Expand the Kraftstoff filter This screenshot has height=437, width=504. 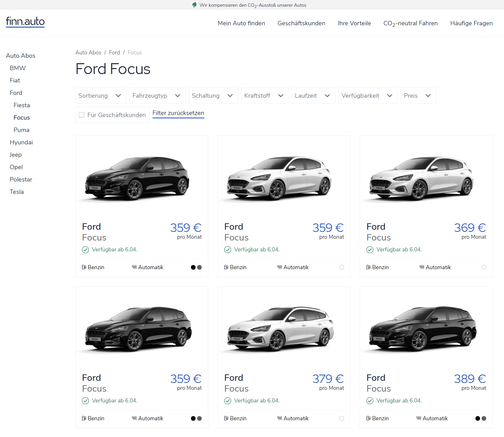[265, 96]
